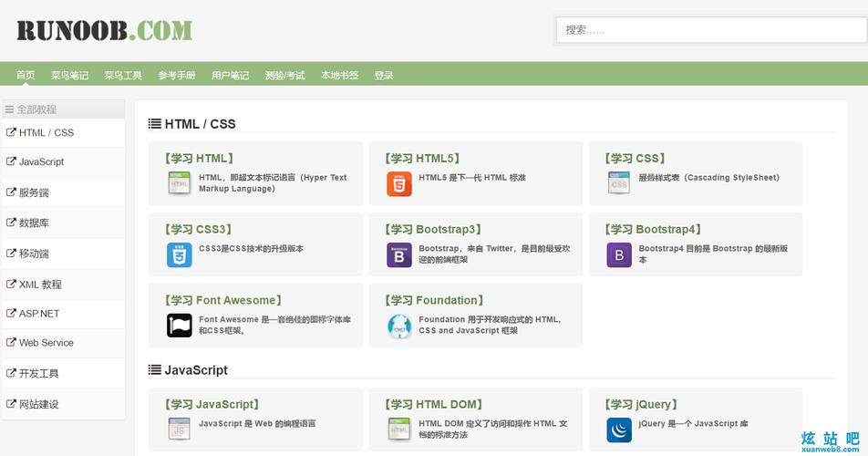Open the 登录 login menu item
Image resolution: width=868 pixels, height=456 pixels.
(384, 75)
